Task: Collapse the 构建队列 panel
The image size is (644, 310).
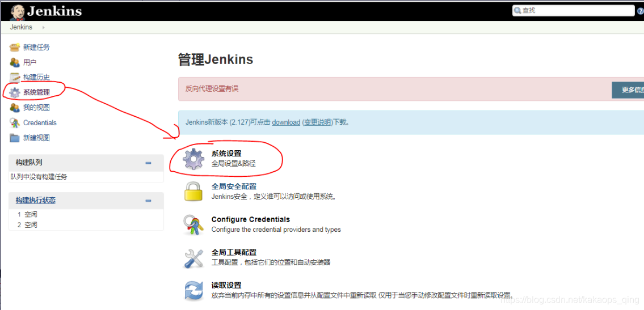Action: coord(148,163)
